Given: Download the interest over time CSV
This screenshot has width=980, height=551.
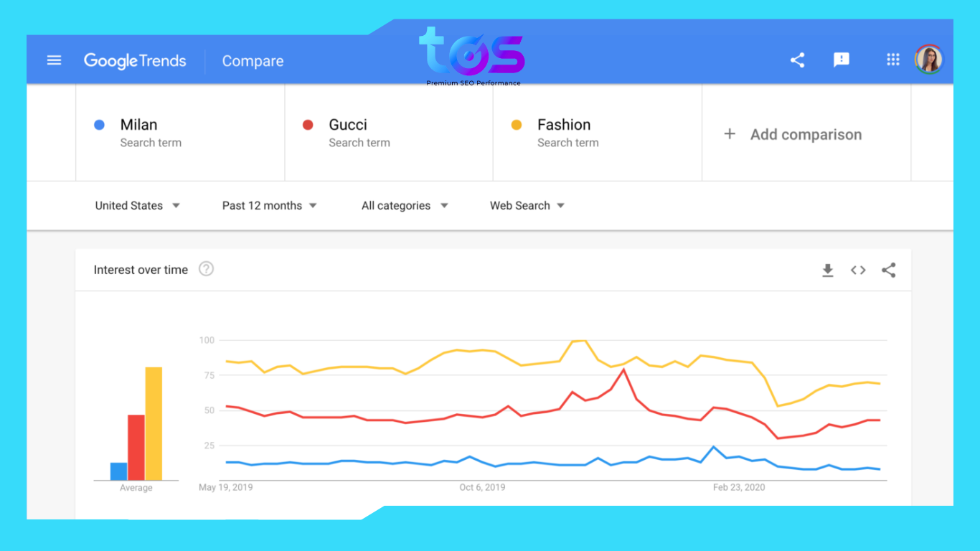Looking at the screenshot, I should [828, 270].
